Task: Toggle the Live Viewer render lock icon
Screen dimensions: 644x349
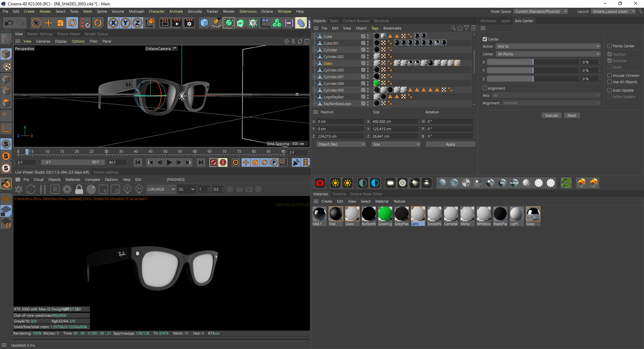Action: tap(79, 189)
